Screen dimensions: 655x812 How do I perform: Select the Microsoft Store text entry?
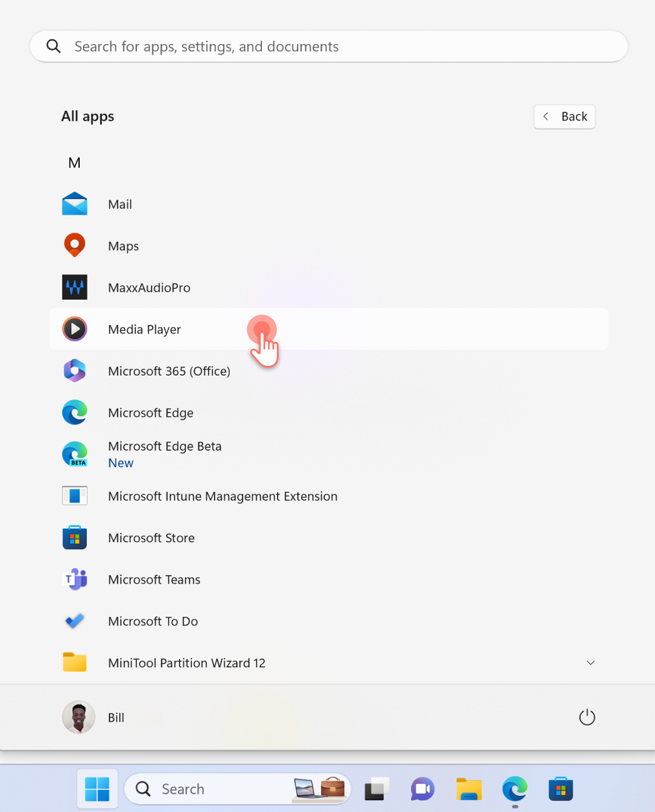[151, 538]
